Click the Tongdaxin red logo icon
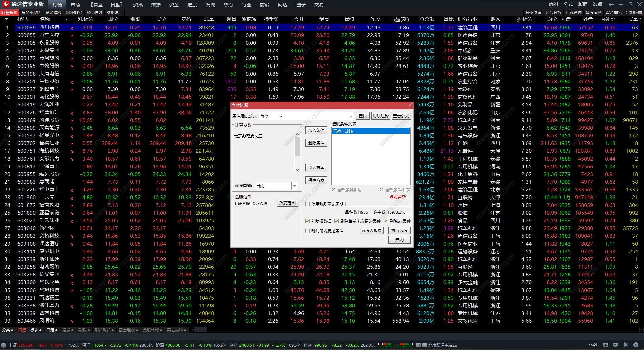This screenshot has height=350, width=644. pos(6,4)
